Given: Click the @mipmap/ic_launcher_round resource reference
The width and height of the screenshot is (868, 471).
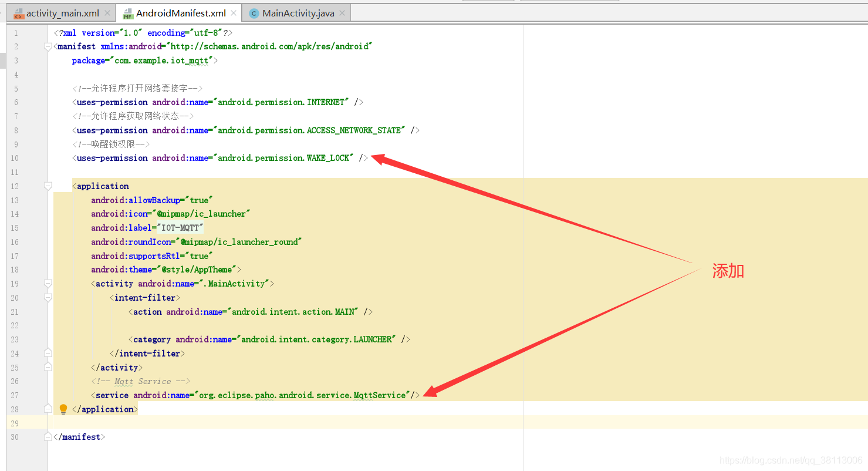Looking at the screenshot, I should (x=241, y=242).
